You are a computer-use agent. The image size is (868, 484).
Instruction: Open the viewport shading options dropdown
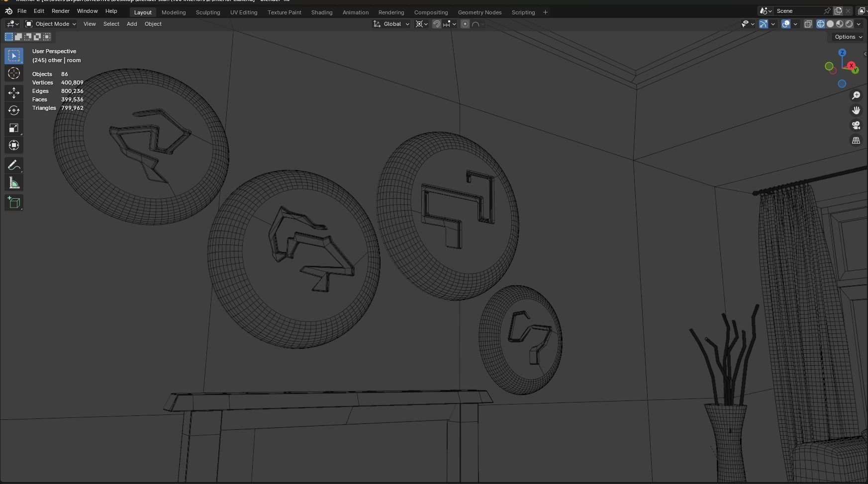[859, 24]
